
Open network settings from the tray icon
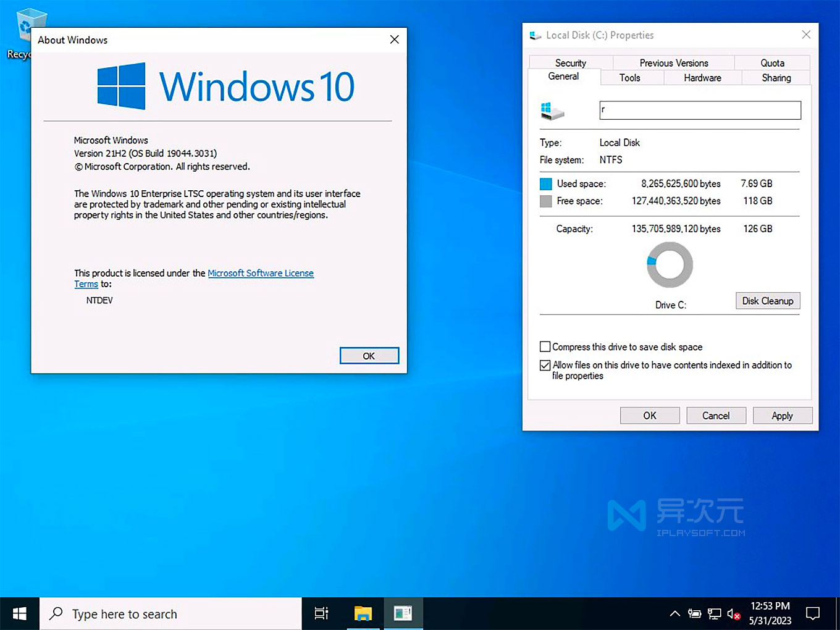click(715, 613)
